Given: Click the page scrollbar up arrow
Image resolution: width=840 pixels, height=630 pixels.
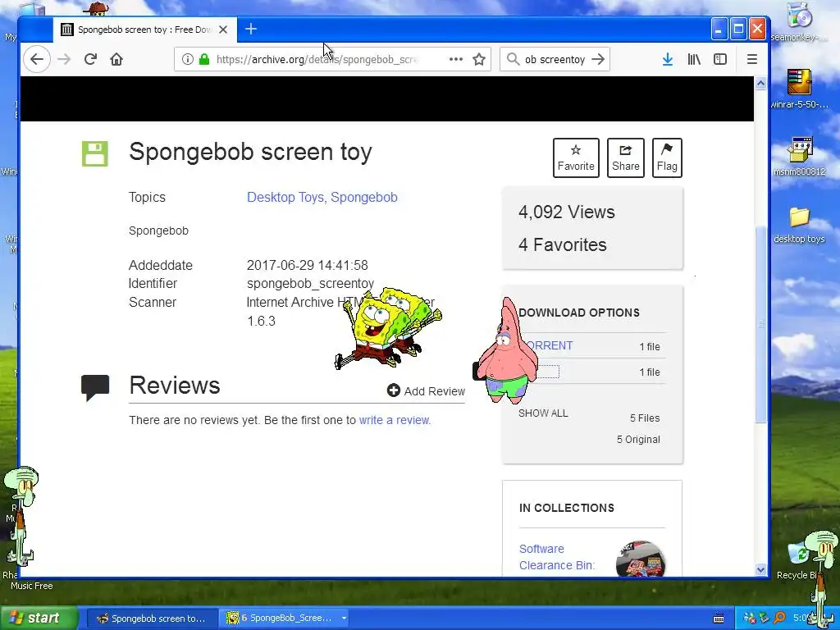Looking at the screenshot, I should pyautogui.click(x=760, y=83).
